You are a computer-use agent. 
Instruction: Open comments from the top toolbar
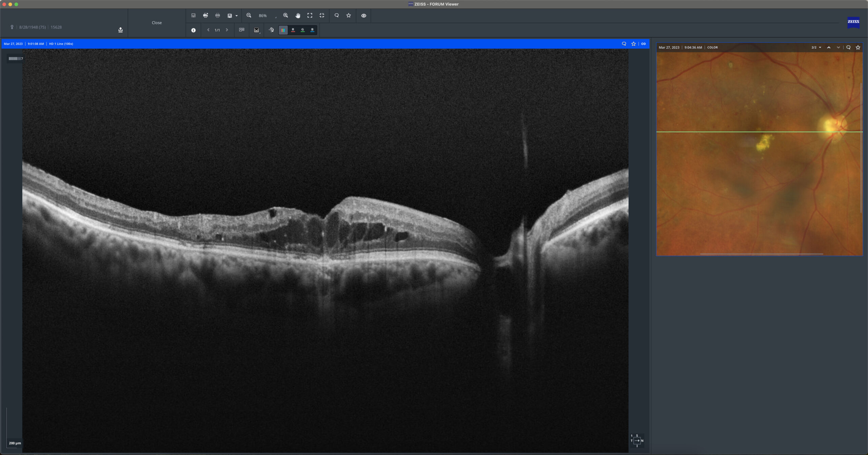pos(337,16)
